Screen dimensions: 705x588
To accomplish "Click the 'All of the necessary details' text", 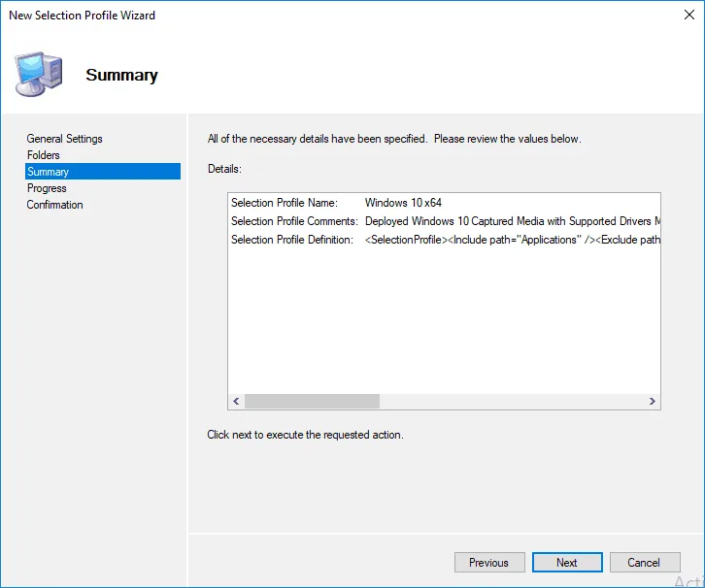I will tap(394, 139).
